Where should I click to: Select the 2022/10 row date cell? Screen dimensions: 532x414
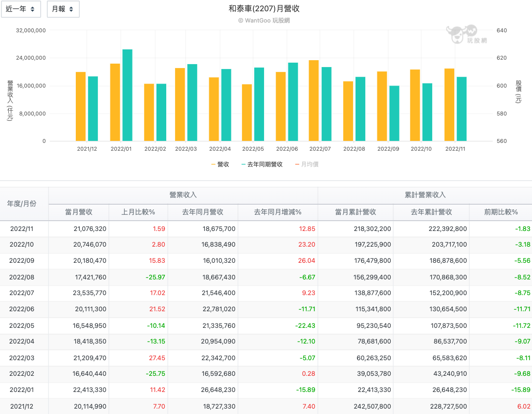[x=22, y=245]
